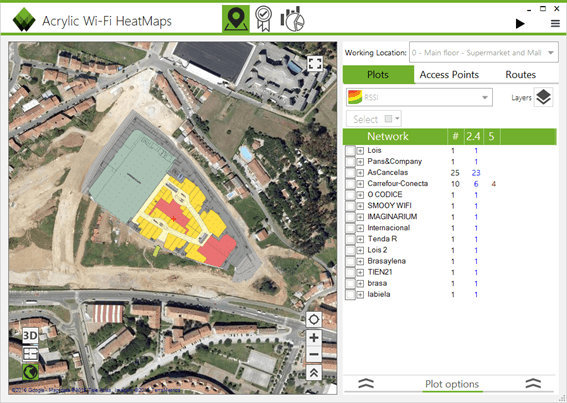
Task: Check the Internacional network checkbox
Action: pos(350,228)
